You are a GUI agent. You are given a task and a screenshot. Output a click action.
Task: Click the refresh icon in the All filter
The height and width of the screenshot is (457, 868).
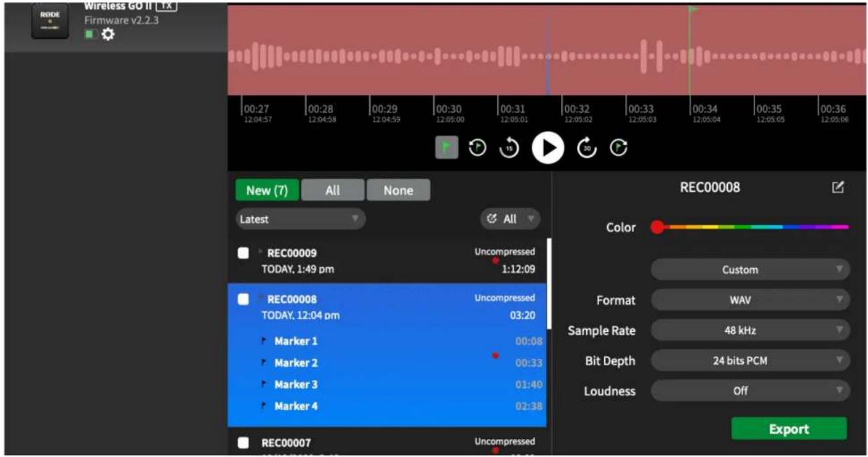pos(493,219)
